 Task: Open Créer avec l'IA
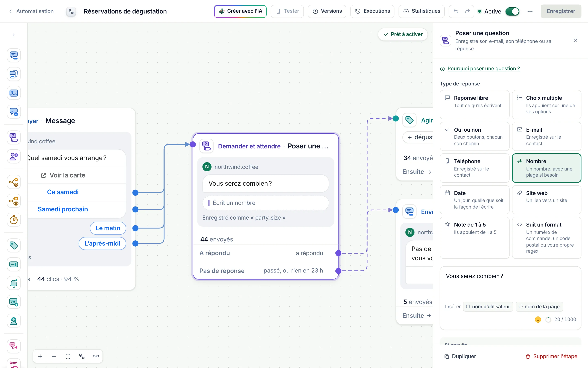point(240,11)
